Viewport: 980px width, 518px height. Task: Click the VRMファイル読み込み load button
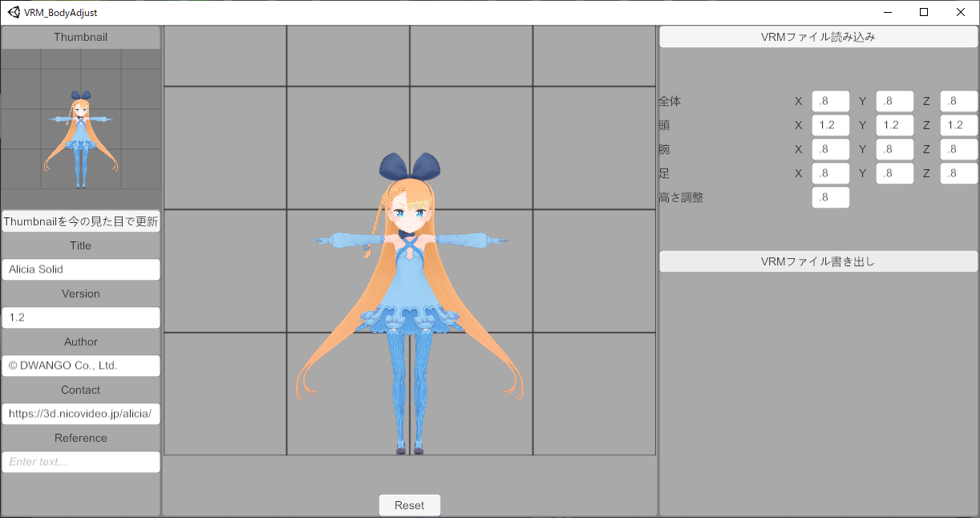pos(819,37)
